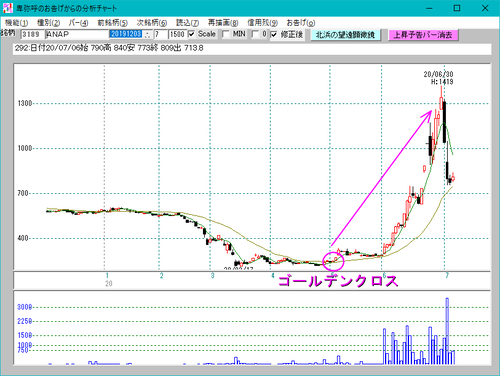Open the 種別(2) menu

tap(48, 23)
